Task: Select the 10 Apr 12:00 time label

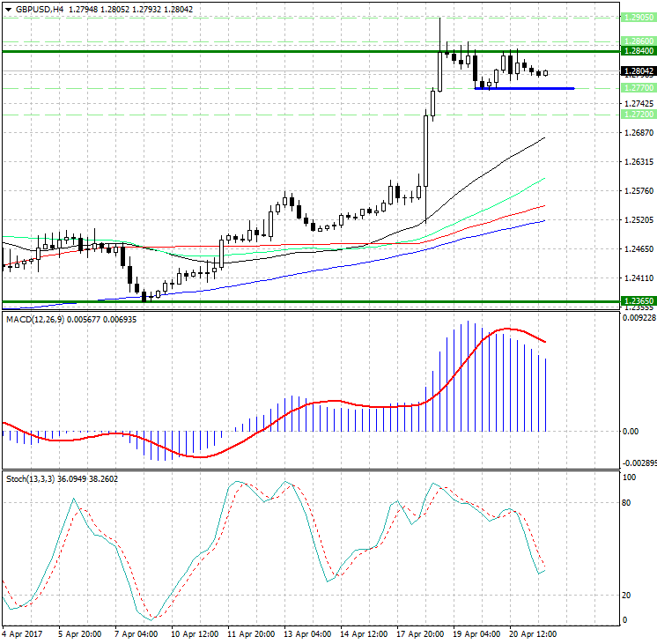Action: pos(195,633)
